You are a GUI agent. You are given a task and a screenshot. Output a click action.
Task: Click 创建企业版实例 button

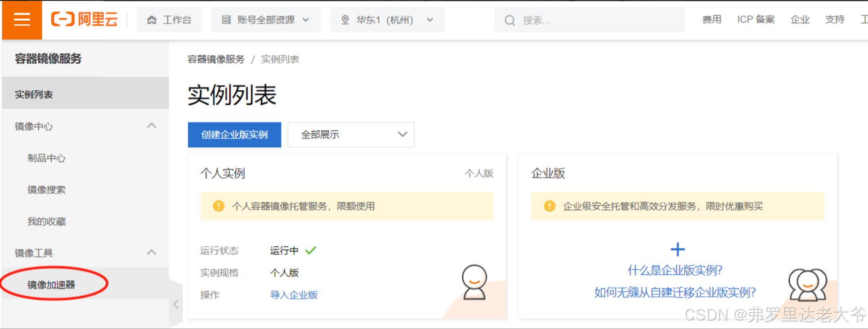coord(234,135)
